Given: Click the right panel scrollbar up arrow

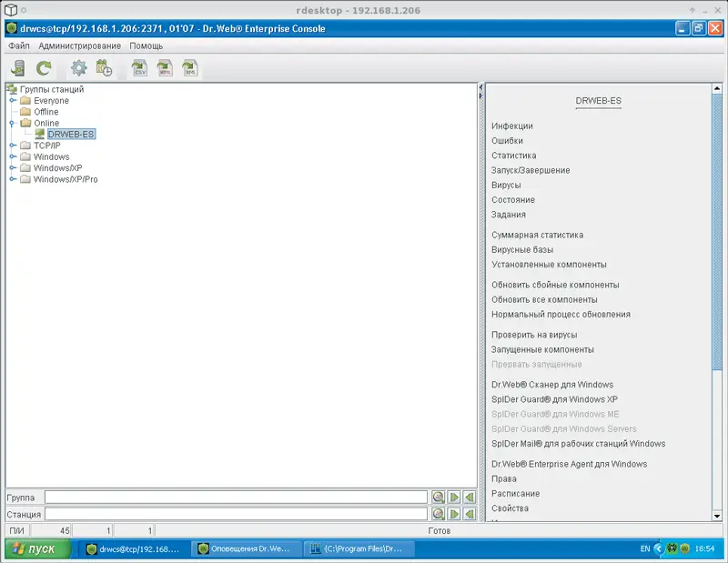Looking at the screenshot, I should click(717, 88).
